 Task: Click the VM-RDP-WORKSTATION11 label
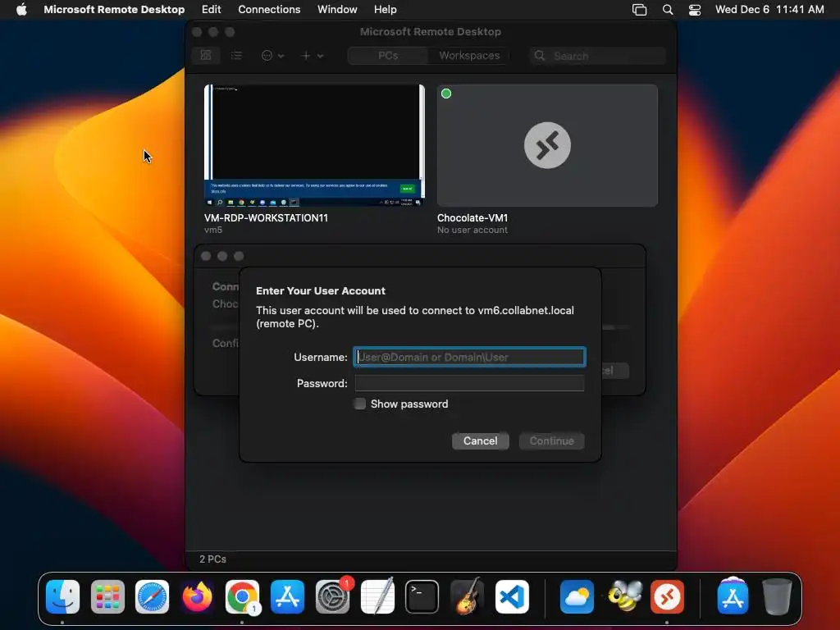click(267, 218)
